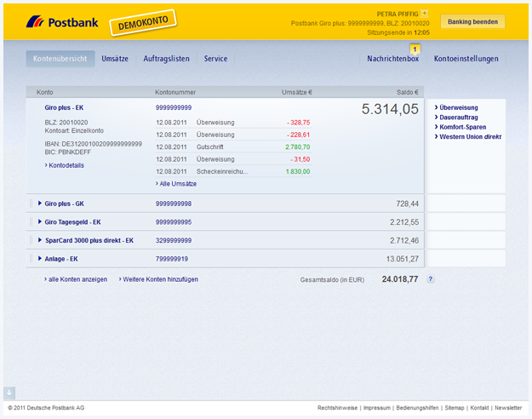
Task: Expand the SparCard 3000 plus direkt account
Action: [40, 240]
